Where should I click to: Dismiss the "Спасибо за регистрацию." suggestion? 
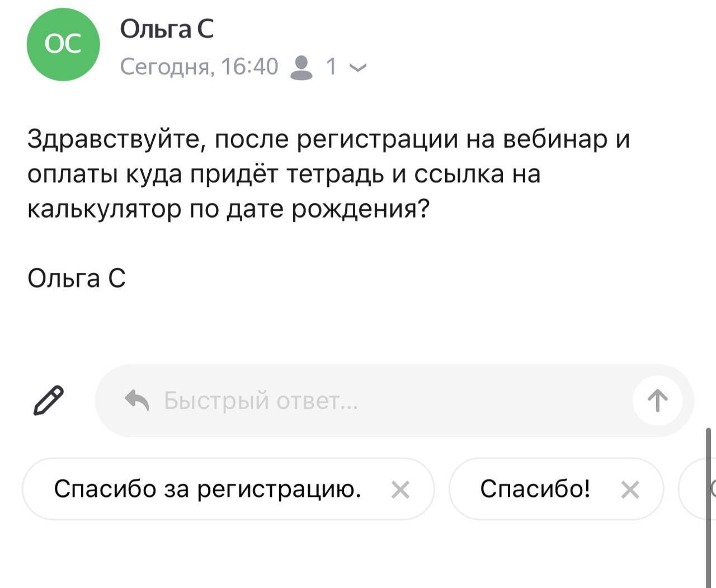pyautogui.click(x=400, y=490)
